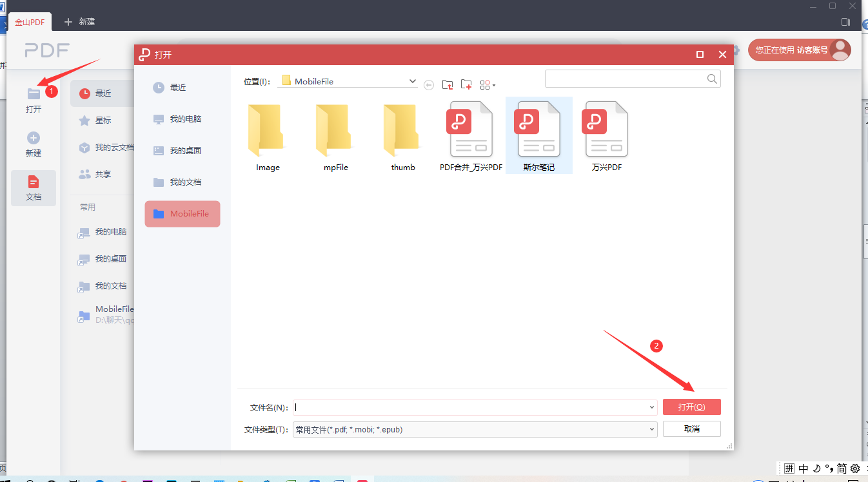This screenshot has width=868, height=482.
Task: Click the search magnifier icon
Action: 712,79
